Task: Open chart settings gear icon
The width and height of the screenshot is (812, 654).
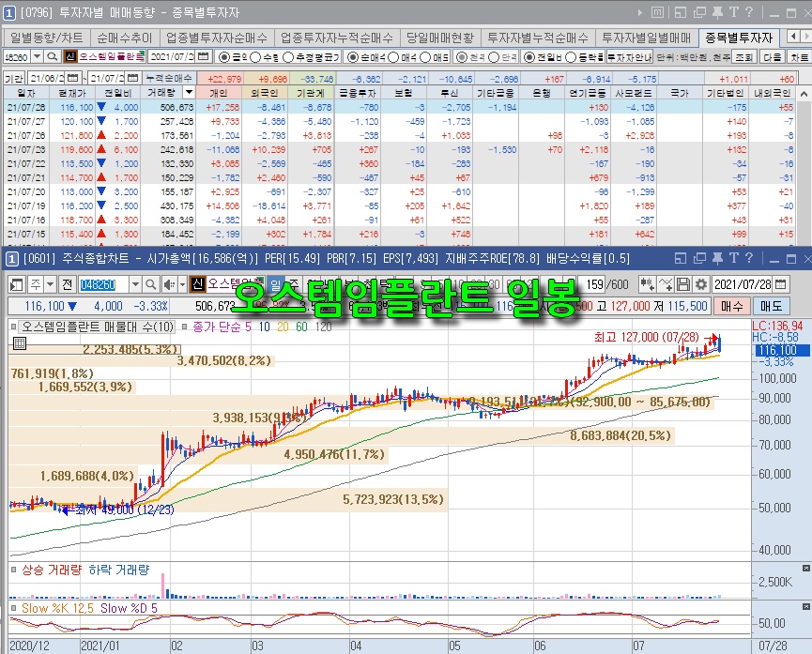Action: tap(701, 283)
